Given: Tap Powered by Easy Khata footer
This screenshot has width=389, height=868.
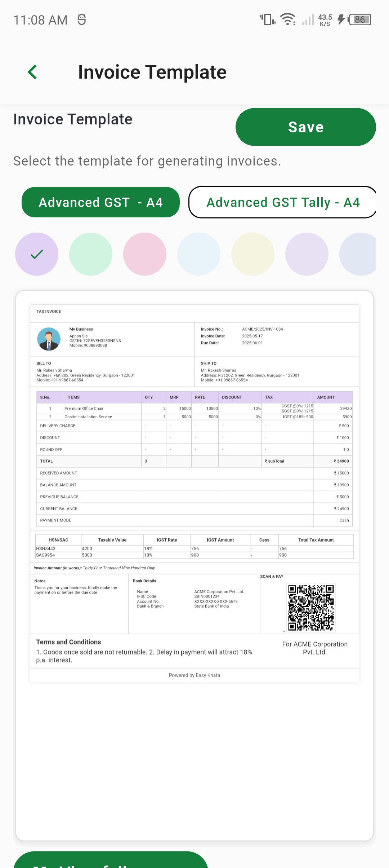Looking at the screenshot, I should click(x=194, y=675).
